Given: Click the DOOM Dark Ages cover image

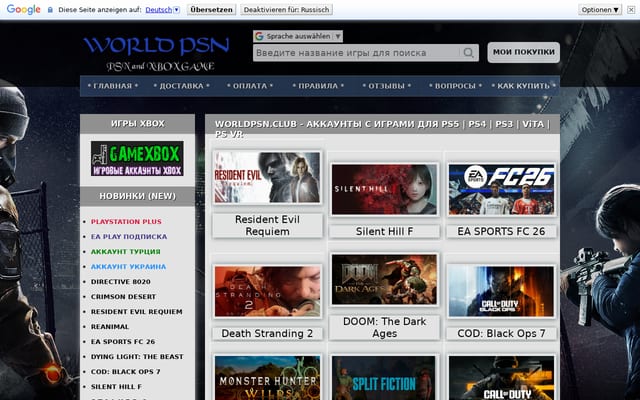Looking at the screenshot, I should pyautogui.click(x=384, y=280).
